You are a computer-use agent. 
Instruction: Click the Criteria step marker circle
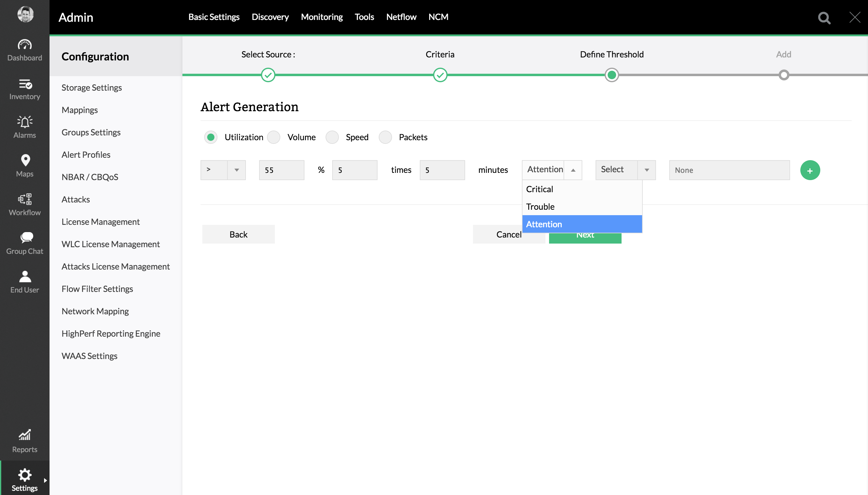[440, 75]
